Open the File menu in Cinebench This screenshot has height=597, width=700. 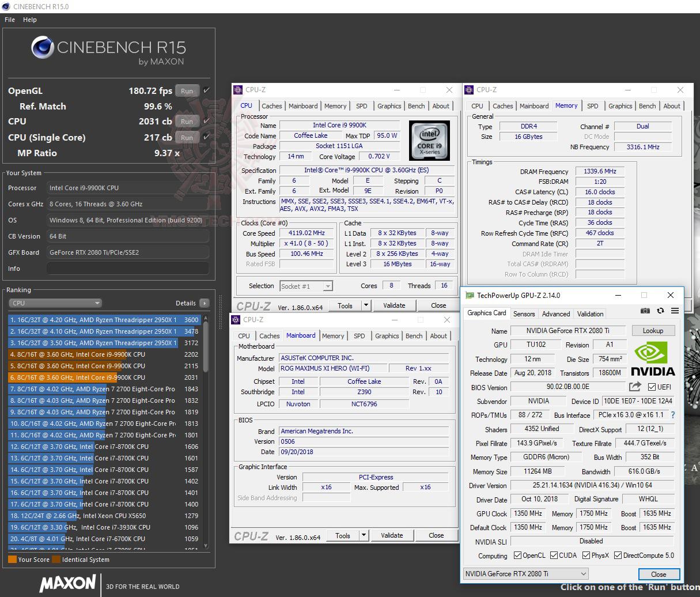[x=10, y=20]
